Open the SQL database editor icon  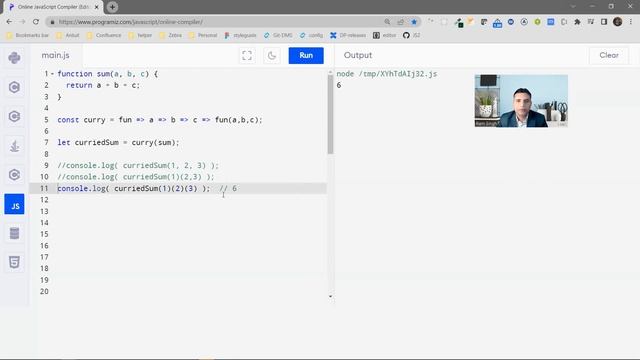[x=14, y=233]
